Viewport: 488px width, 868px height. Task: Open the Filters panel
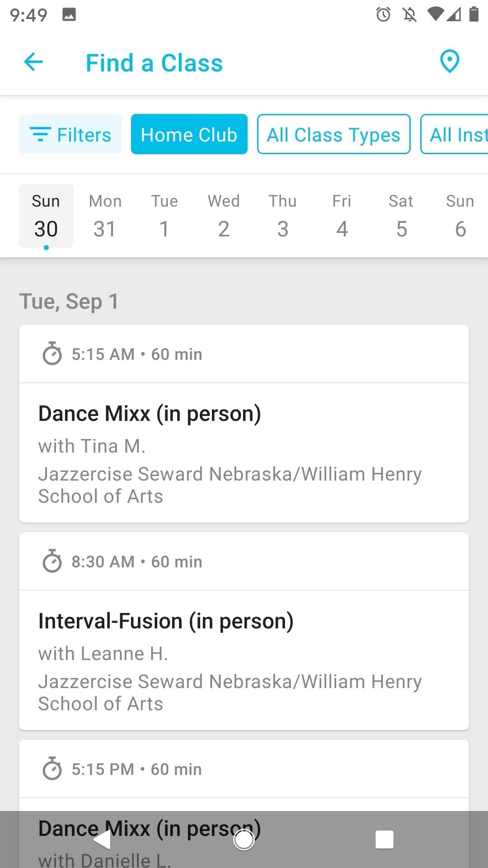[x=70, y=134]
